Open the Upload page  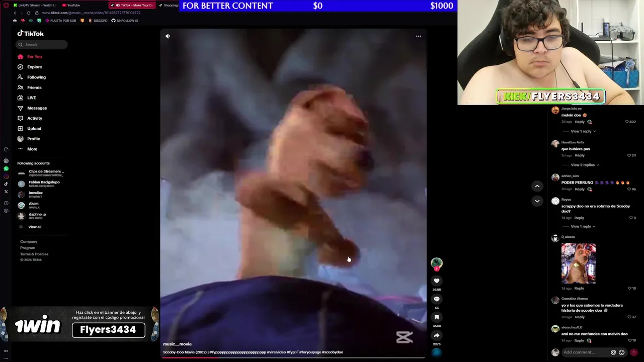tap(29, 128)
